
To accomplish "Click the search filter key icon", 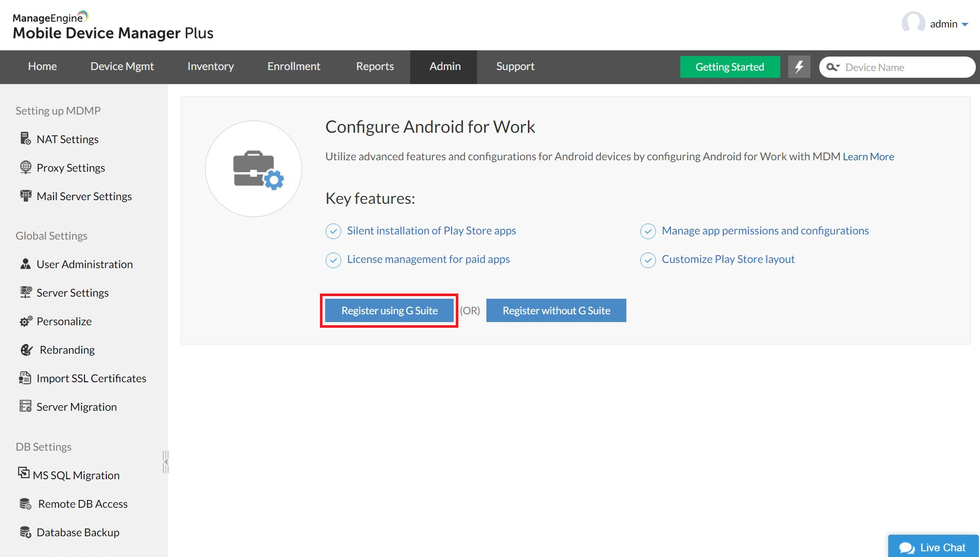I will [833, 67].
